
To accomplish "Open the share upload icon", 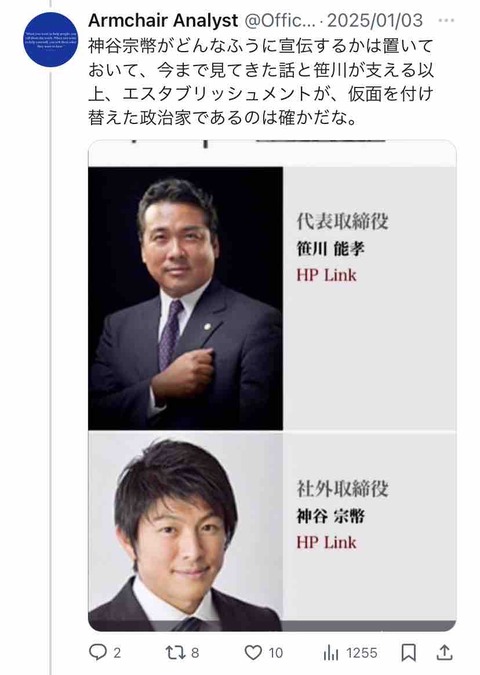I will click(x=444, y=653).
